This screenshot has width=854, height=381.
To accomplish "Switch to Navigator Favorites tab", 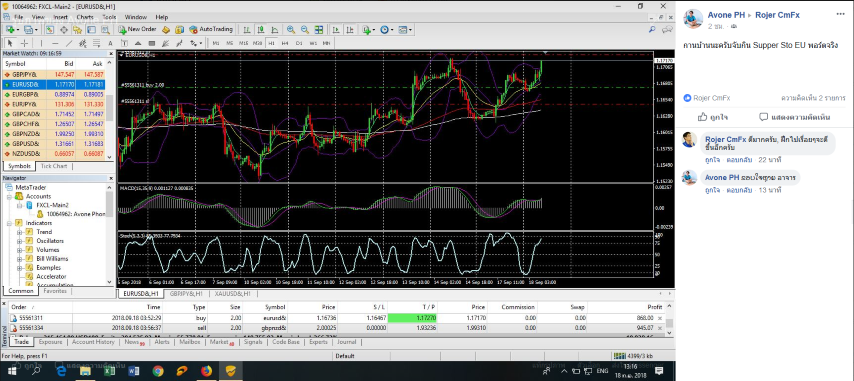I will pos(54,291).
